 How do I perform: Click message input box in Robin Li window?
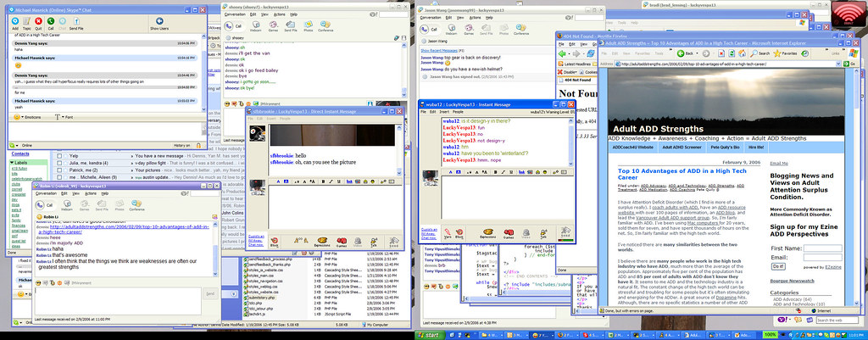coord(118,301)
